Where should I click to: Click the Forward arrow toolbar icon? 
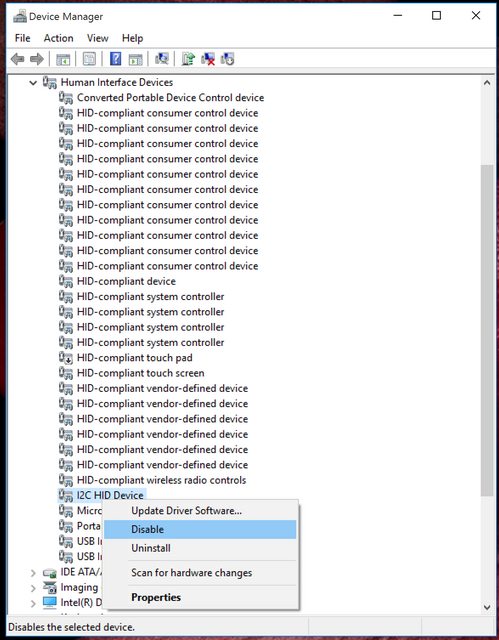37,59
